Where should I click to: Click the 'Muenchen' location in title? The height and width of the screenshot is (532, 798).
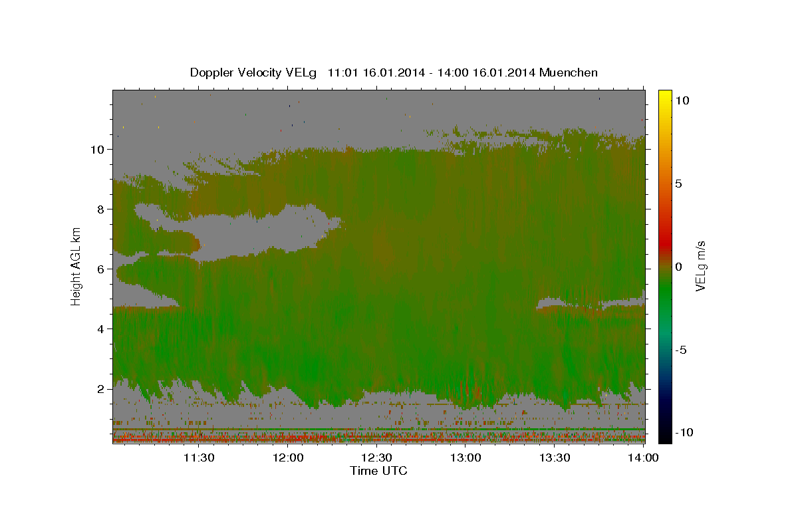(569, 72)
